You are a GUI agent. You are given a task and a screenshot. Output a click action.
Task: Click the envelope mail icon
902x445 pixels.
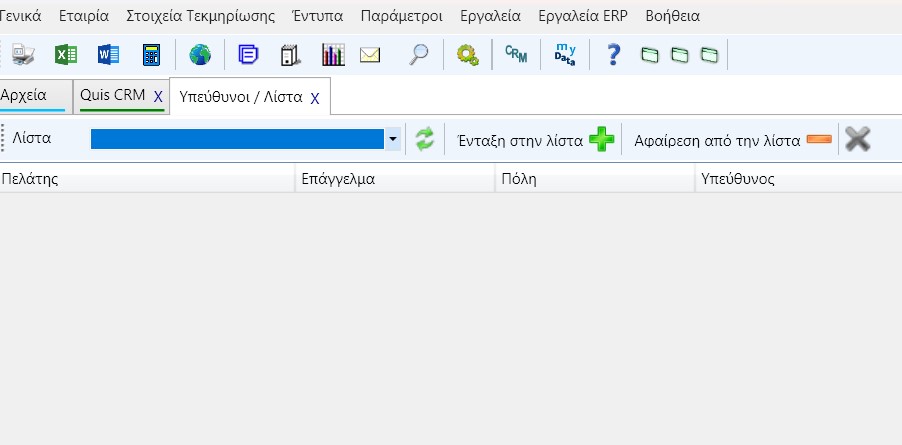click(x=370, y=55)
